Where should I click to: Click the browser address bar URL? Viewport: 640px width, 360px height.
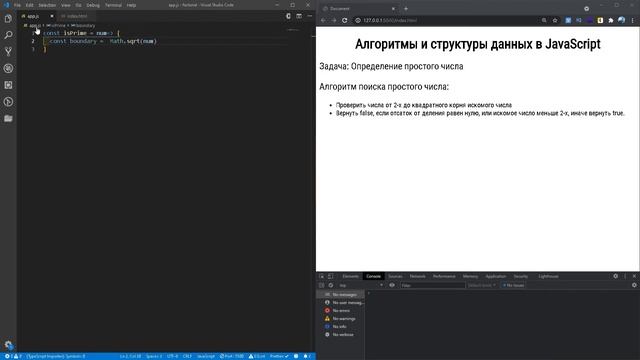(x=390, y=20)
